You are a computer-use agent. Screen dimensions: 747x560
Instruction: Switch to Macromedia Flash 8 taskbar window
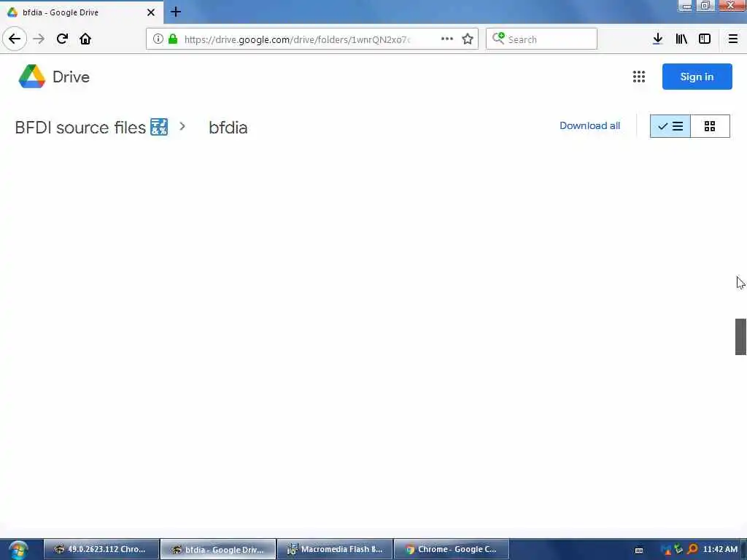(x=335, y=549)
